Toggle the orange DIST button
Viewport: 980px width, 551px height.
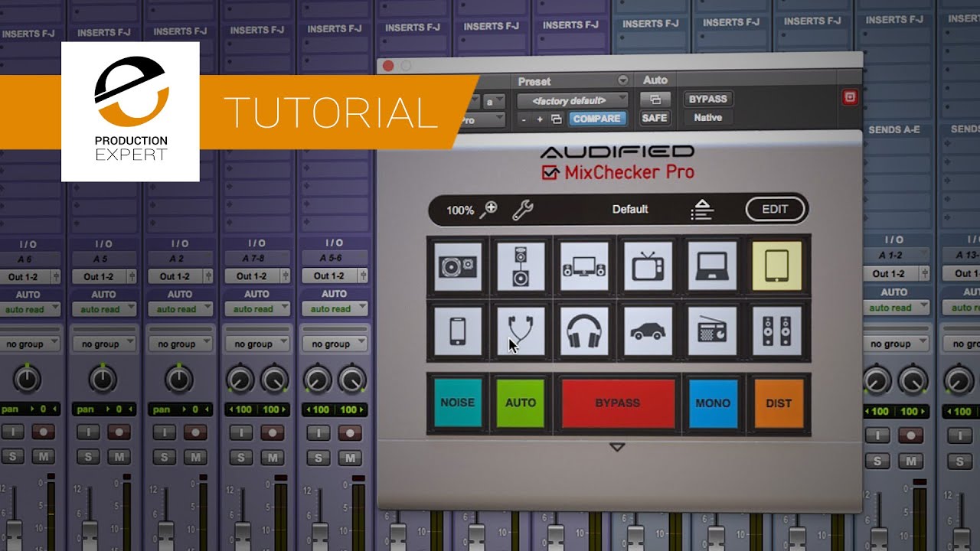pyautogui.click(x=778, y=403)
